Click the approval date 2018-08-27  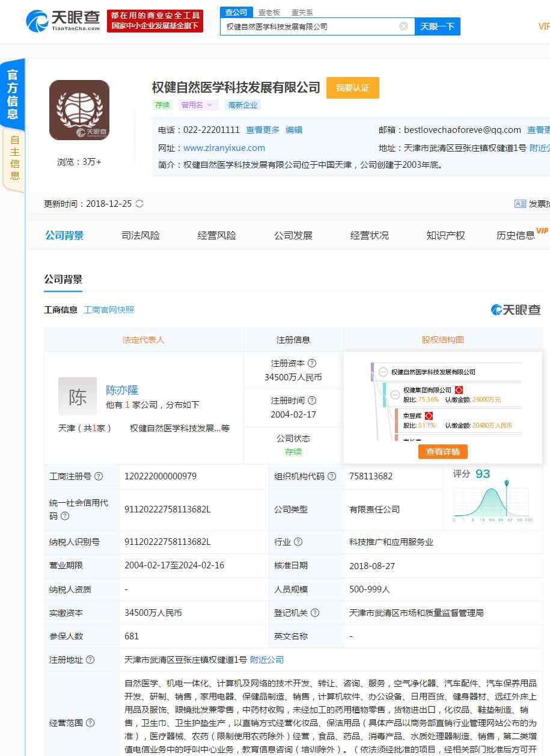(x=372, y=566)
